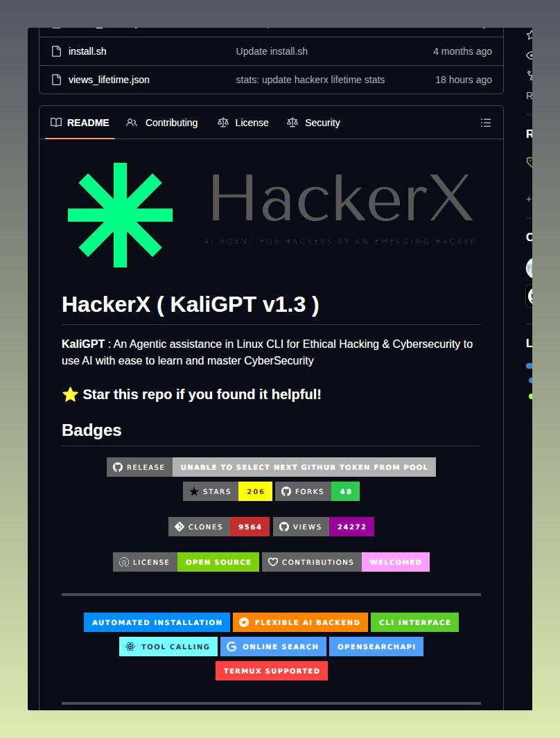Click the Termux Supported badge
Image resolution: width=560 pixels, height=738 pixels.
(x=272, y=671)
